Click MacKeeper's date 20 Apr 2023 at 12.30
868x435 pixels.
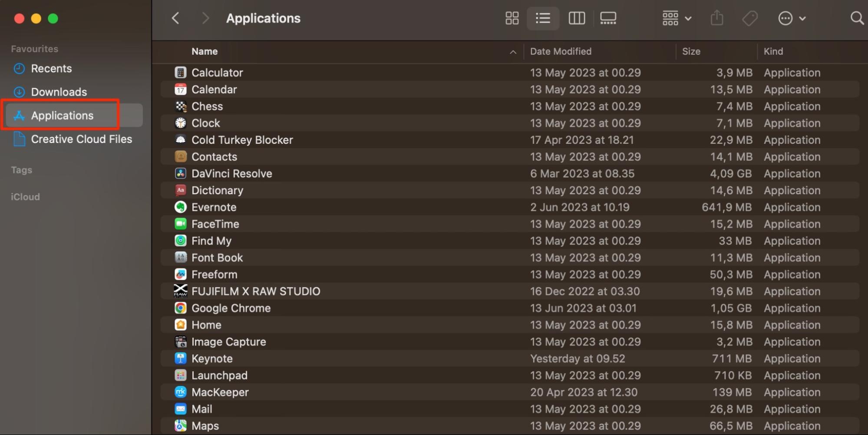click(x=584, y=392)
